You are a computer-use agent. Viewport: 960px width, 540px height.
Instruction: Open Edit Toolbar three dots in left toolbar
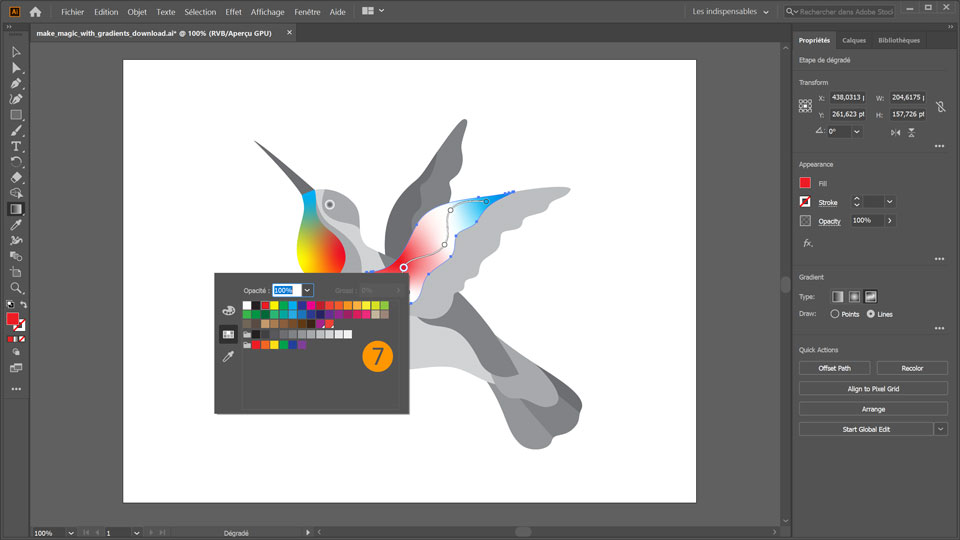tap(16, 389)
